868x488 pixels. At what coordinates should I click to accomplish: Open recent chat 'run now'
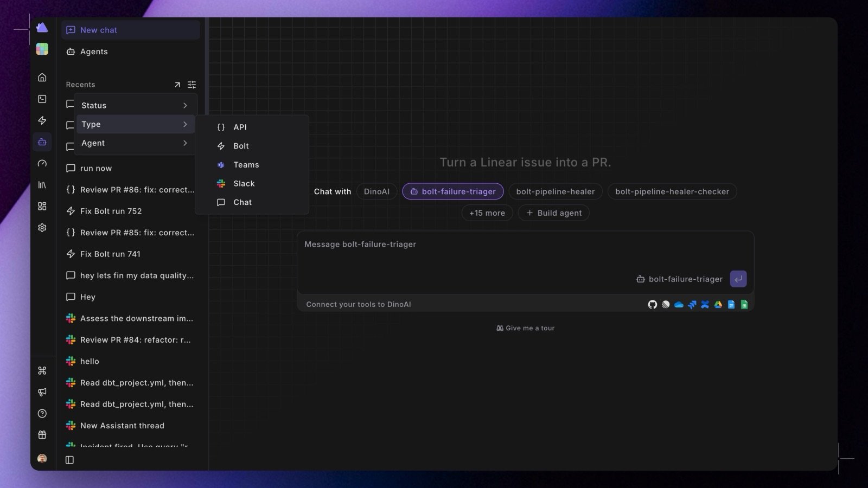[130, 168]
